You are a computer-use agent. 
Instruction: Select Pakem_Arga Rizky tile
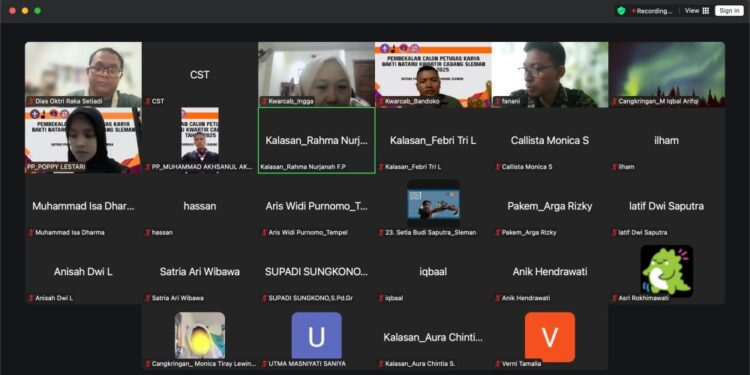pos(550,206)
